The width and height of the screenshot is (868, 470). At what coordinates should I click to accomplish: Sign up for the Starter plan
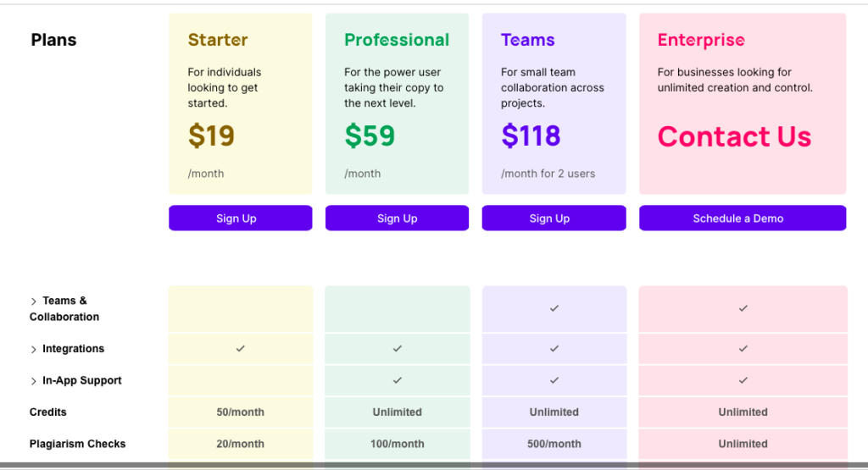click(x=240, y=218)
